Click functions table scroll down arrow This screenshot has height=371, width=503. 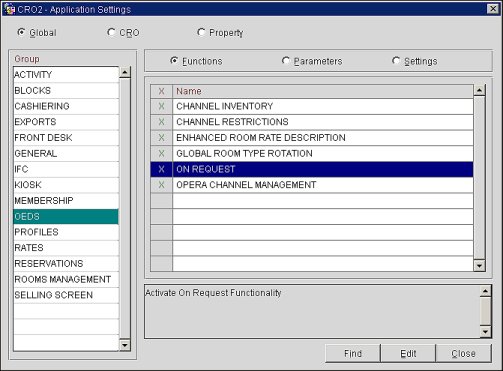click(x=479, y=266)
